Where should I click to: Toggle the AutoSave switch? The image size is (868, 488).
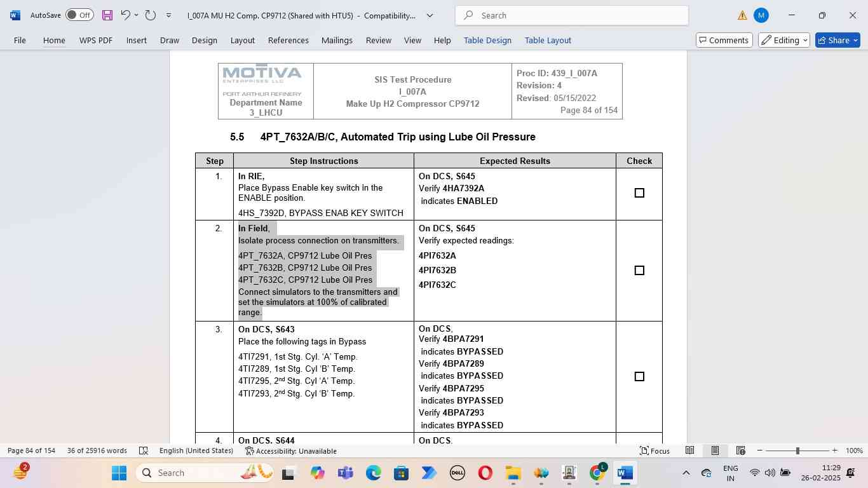(x=79, y=15)
